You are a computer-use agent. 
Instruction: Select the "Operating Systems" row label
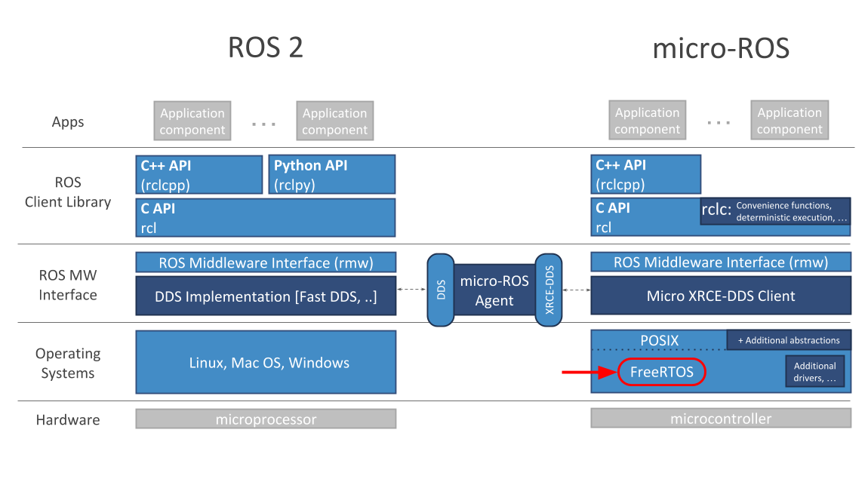(67, 363)
